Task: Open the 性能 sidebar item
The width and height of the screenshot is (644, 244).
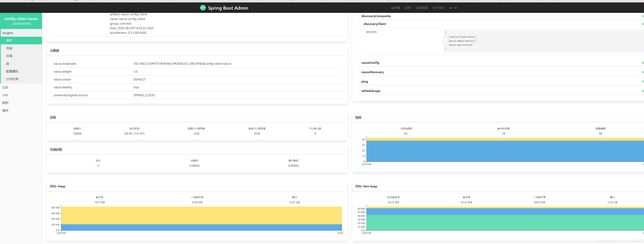Action: pos(21,48)
